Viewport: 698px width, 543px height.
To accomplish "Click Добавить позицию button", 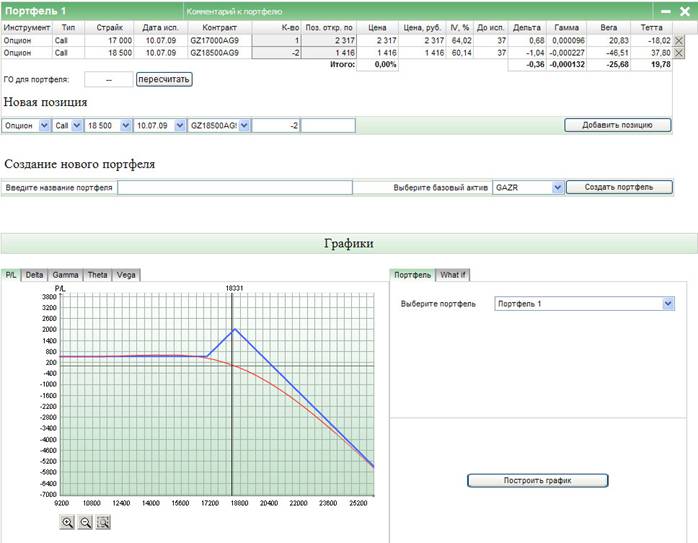I will point(617,125).
